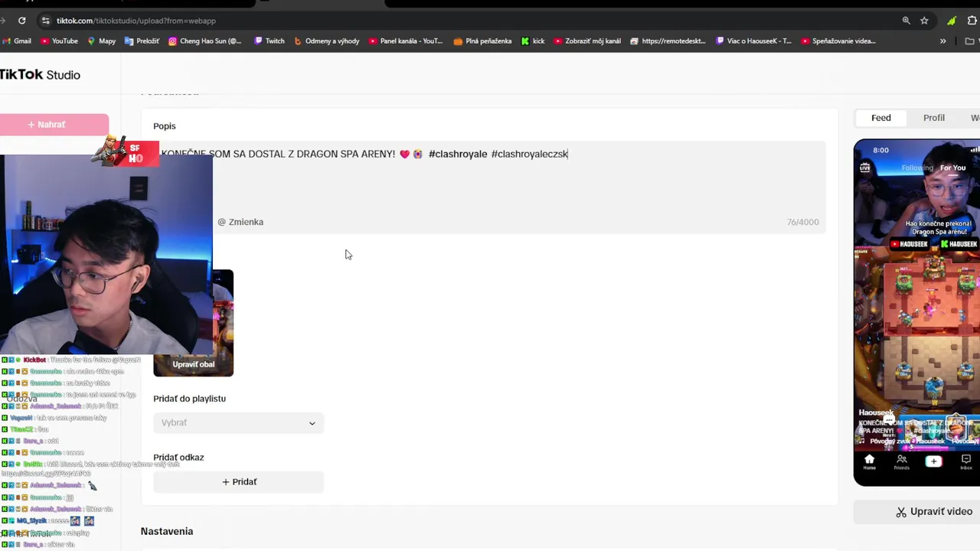Open the green extension icon in toolbar
This screenshot has height=551, width=980.
coord(952,21)
